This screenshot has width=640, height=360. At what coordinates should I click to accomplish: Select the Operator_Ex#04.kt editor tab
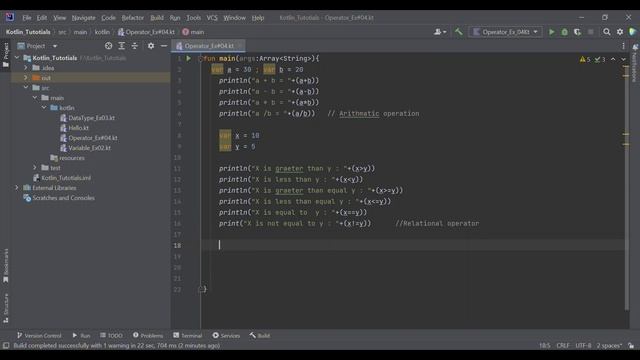209,46
